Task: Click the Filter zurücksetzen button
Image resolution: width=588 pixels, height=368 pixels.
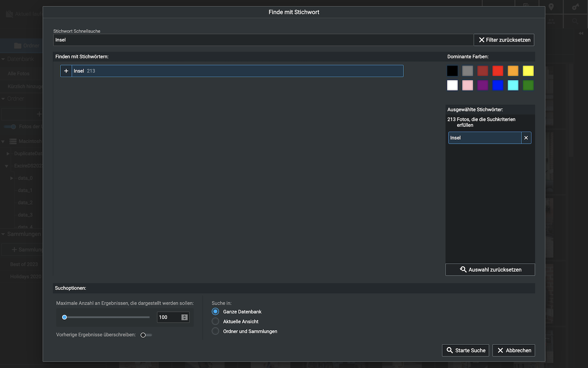Action: point(504,40)
